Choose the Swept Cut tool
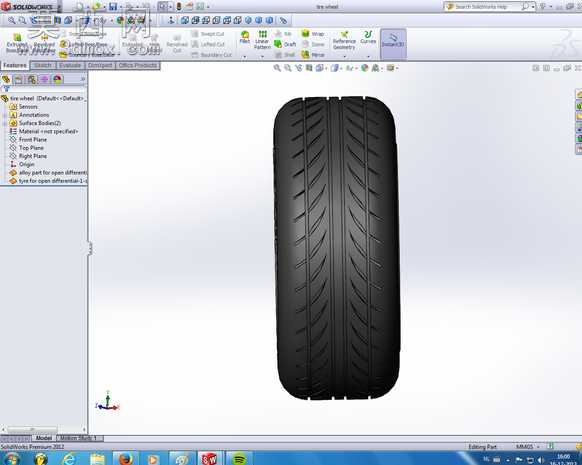 pyautogui.click(x=208, y=34)
